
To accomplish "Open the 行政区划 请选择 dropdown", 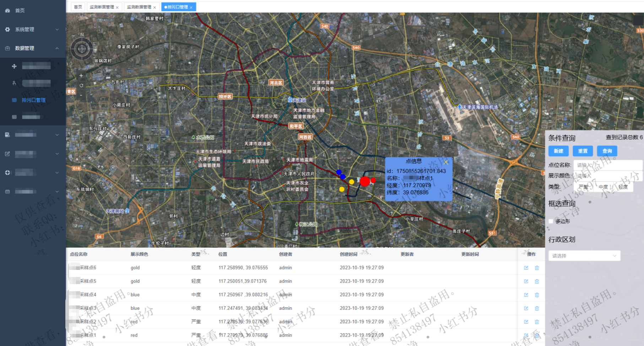I will 584,256.
